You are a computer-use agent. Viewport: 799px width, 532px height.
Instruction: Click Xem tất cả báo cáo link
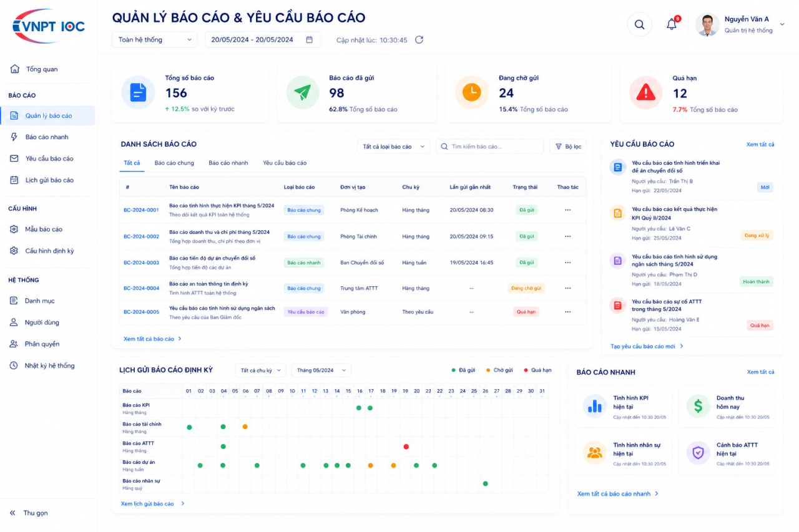[152, 339]
